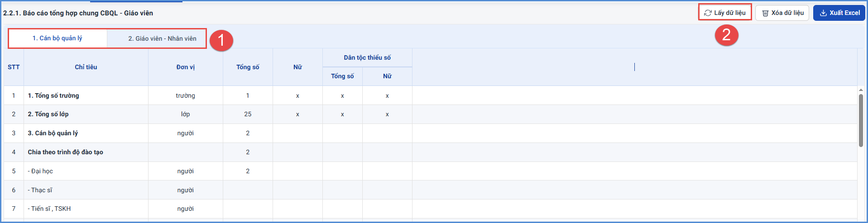Click the Tiến sĩ, TSKH row label
The image size is (868, 223).
(x=49, y=209)
